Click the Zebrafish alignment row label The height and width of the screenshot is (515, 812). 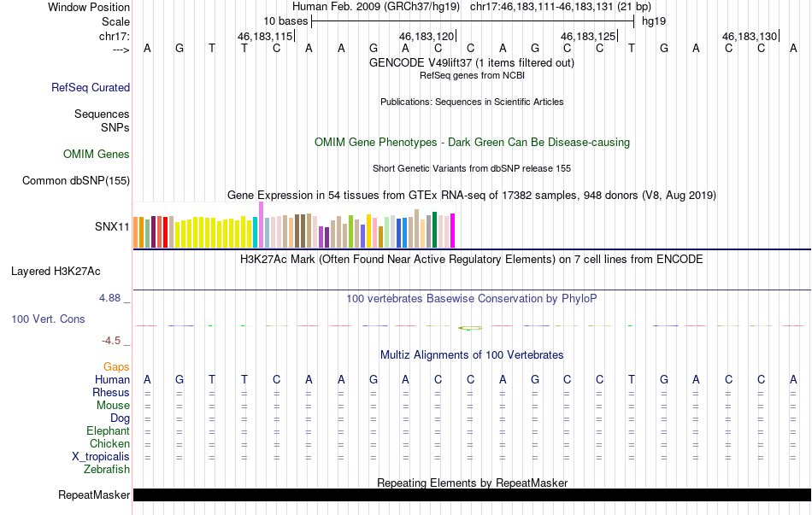(107, 470)
